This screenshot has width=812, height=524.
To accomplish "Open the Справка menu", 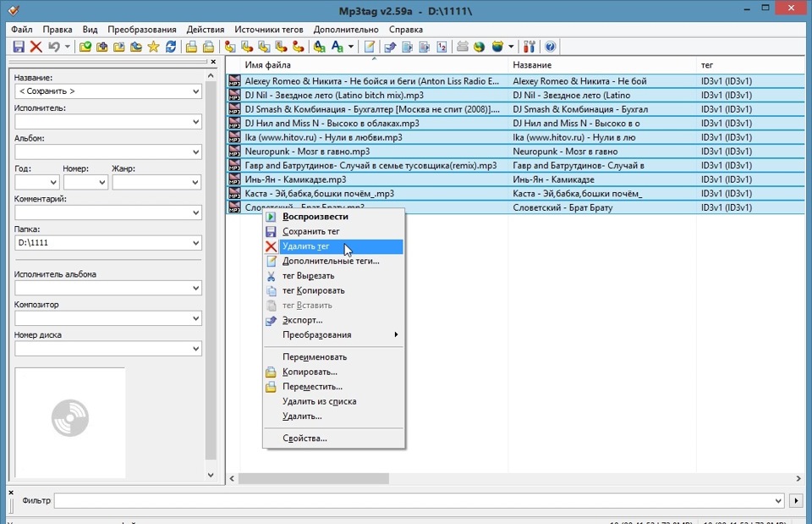I will [x=406, y=30].
